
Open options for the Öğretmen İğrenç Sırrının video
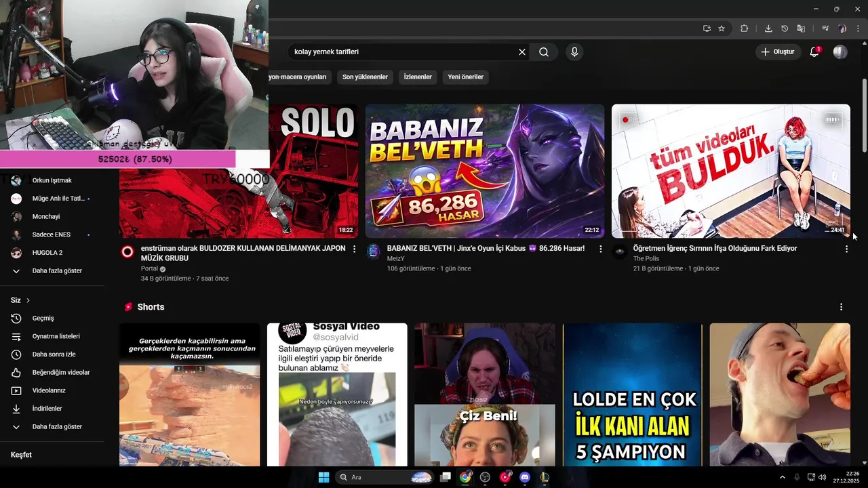[x=846, y=249]
